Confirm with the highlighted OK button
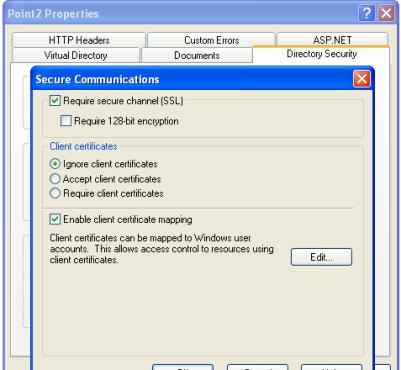 (x=183, y=367)
